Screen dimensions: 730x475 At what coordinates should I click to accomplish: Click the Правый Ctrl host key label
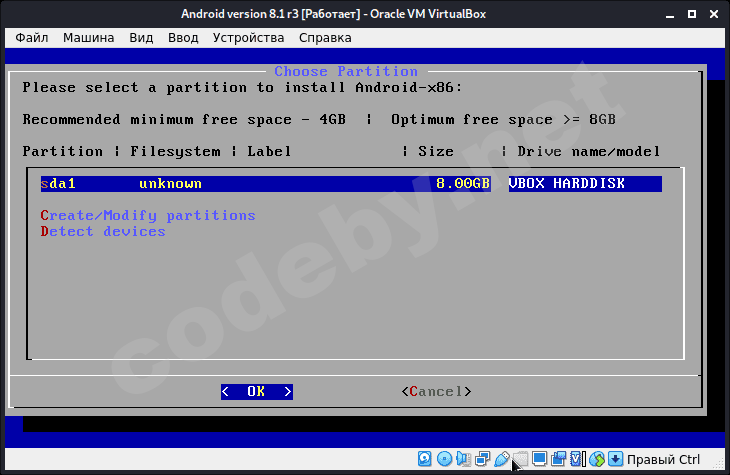click(663, 459)
